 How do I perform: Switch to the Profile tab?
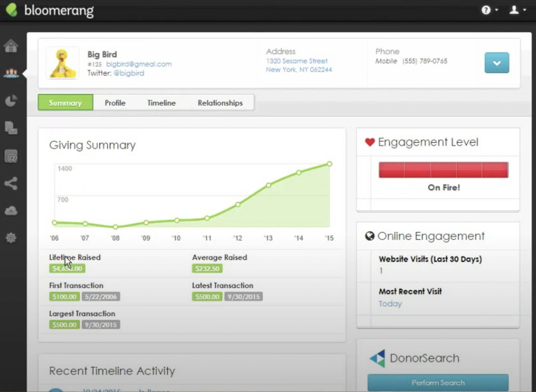click(115, 103)
